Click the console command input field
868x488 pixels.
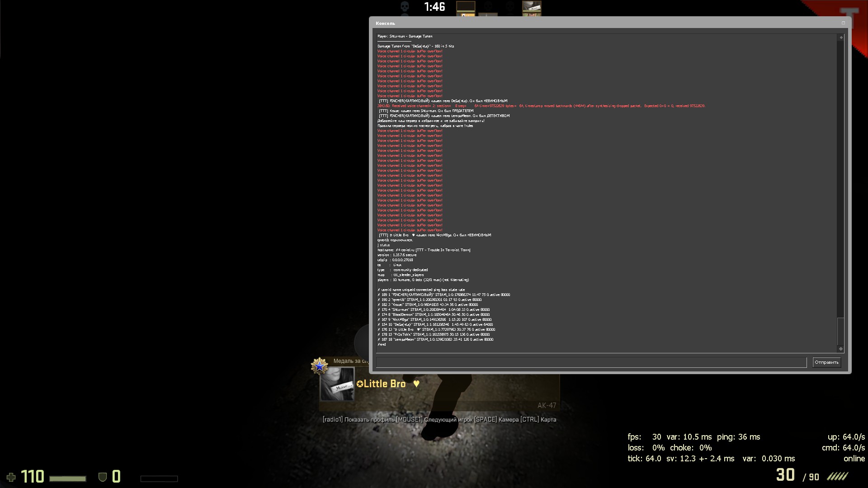pos(591,362)
